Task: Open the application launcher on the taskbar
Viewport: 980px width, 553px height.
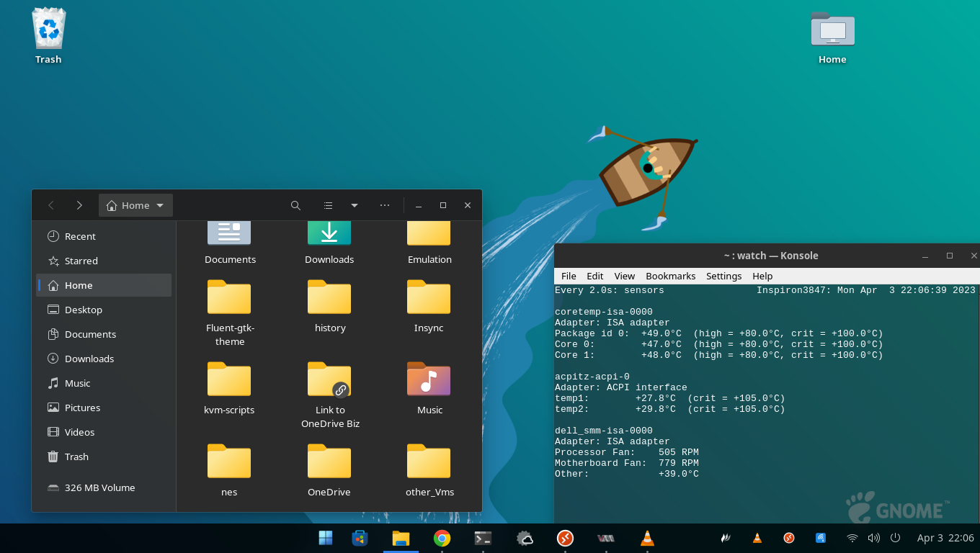Action: coord(325,538)
